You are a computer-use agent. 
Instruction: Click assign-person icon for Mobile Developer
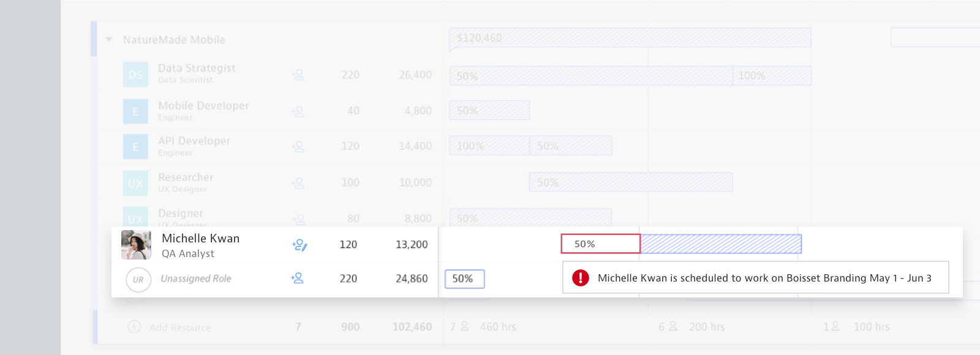coord(298,111)
